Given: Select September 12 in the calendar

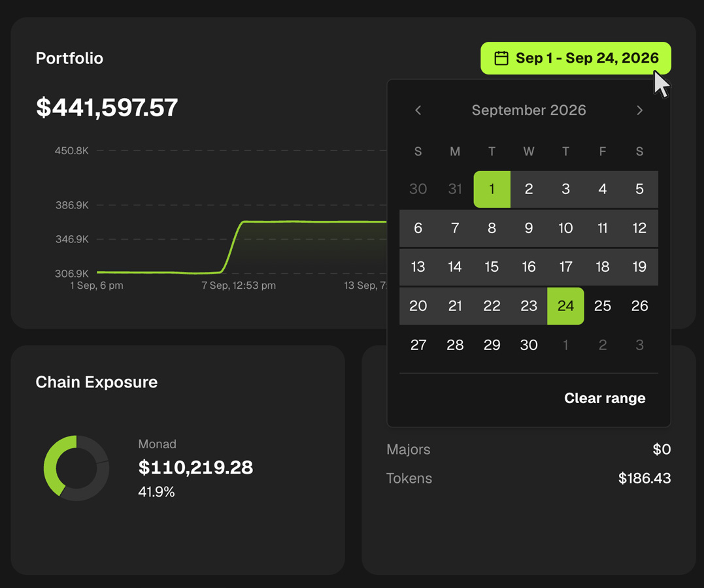Looking at the screenshot, I should pos(639,228).
